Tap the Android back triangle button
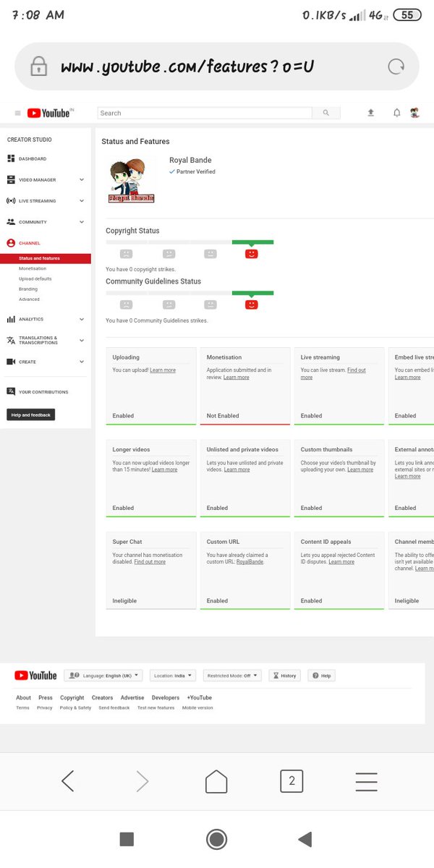This screenshot has height=868, width=434. click(305, 839)
